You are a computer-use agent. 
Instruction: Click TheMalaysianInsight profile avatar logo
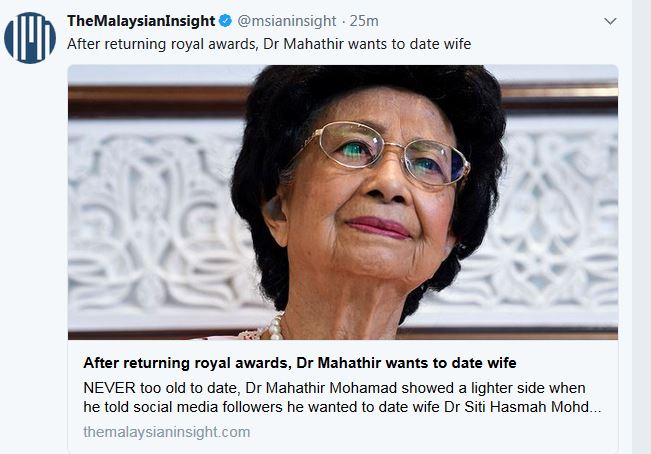(x=30, y=38)
